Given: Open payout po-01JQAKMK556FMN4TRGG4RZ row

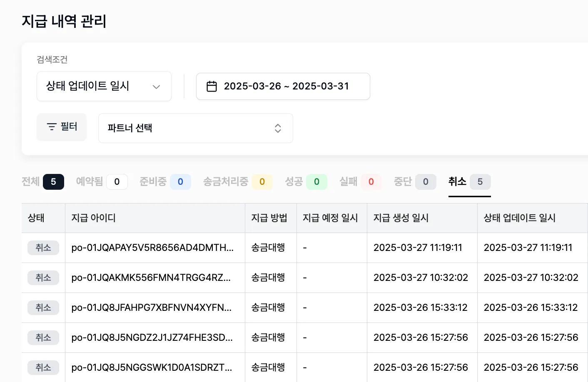Looking at the screenshot, I should click(151, 278).
